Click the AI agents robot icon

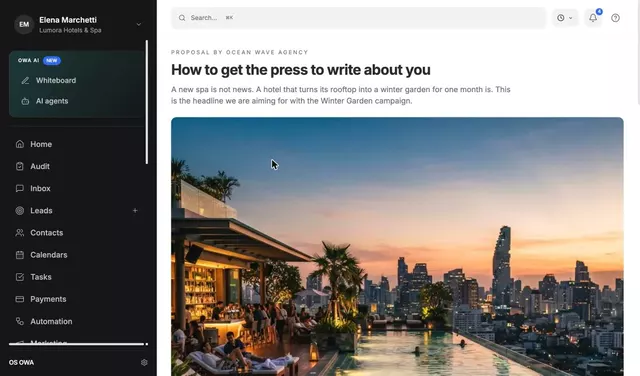25,101
